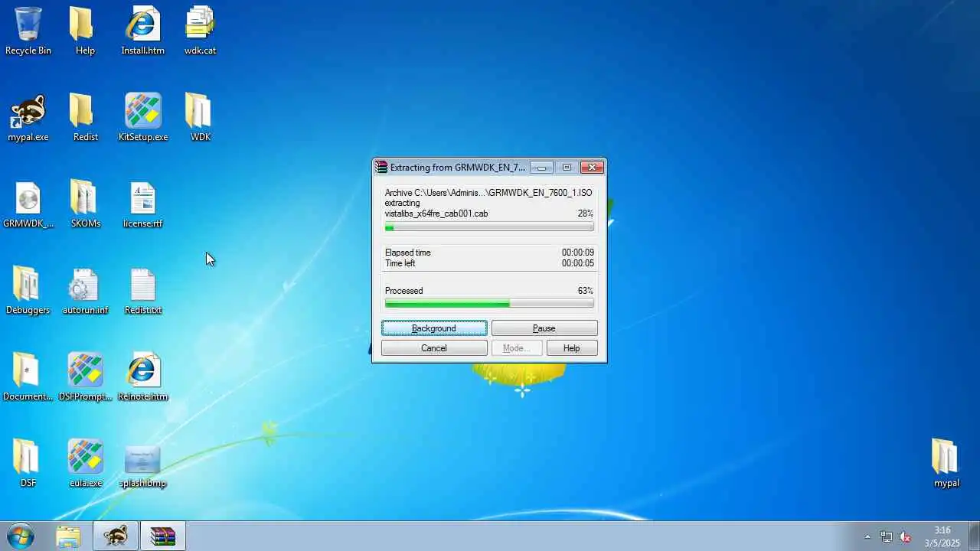Select the Debuggers folder icon
This screenshot has width=980, height=551.
(x=28, y=291)
